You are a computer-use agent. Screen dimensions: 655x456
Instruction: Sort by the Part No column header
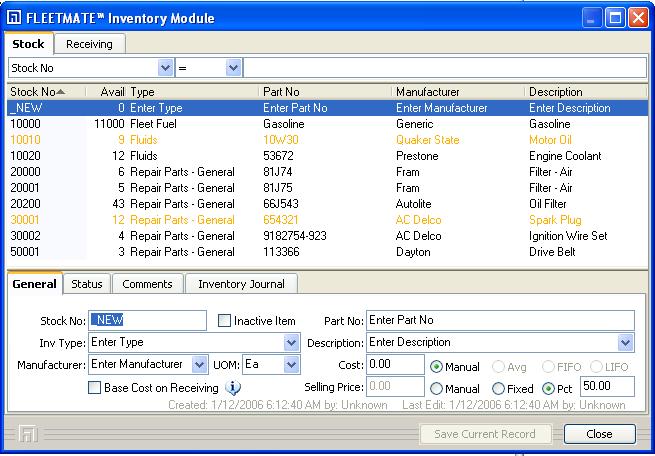pyautogui.click(x=326, y=92)
